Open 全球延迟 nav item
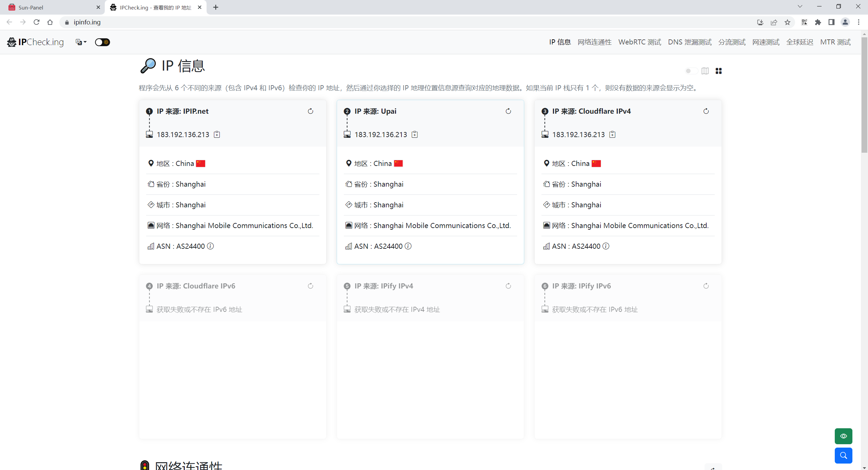 [800, 42]
